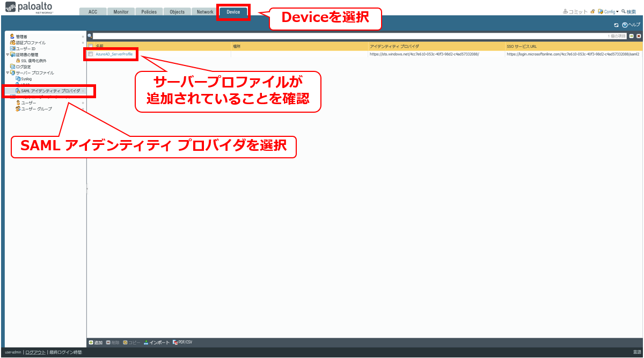644x358 pixels.
Task: Click the green plus 追加 icon
Action: (x=91, y=342)
